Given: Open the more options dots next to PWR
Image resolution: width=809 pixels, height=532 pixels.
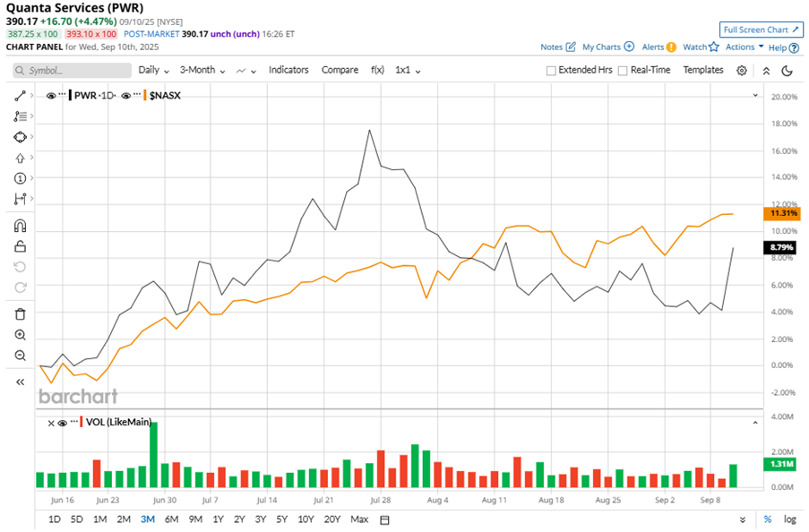Looking at the screenshot, I should [x=63, y=94].
